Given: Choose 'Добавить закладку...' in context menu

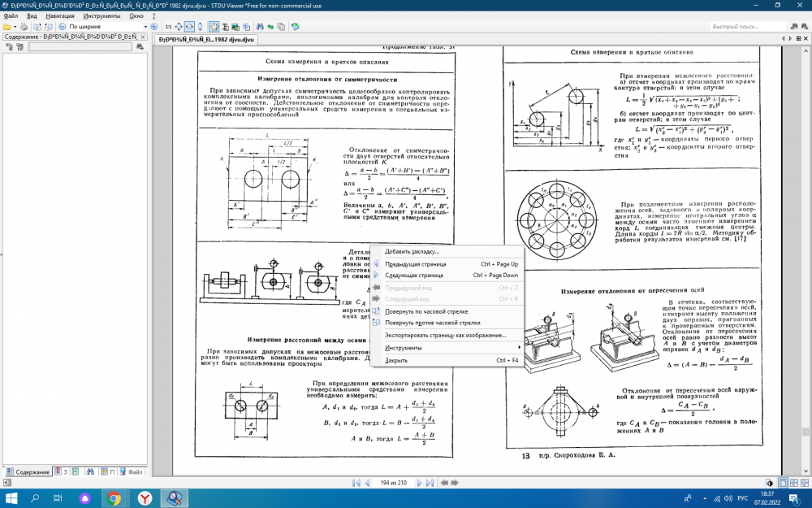Looking at the screenshot, I should point(412,251).
